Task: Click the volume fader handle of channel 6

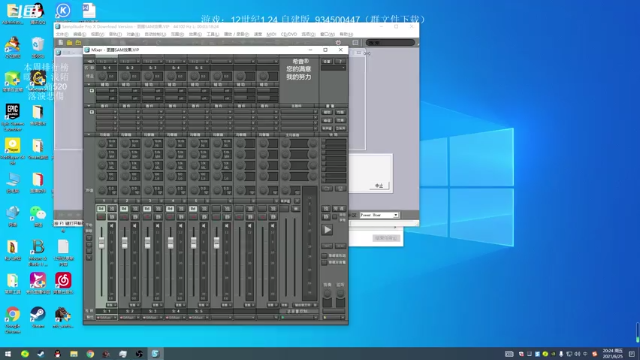Action: (217, 242)
